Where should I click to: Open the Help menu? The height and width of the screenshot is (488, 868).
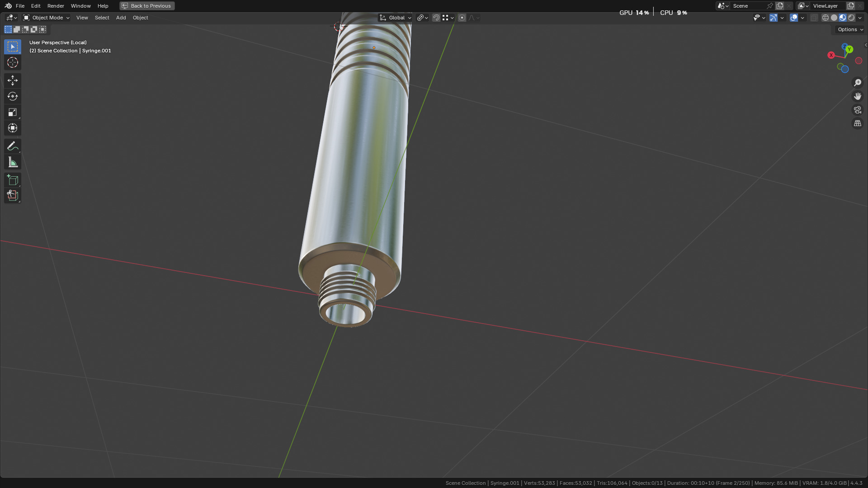103,6
